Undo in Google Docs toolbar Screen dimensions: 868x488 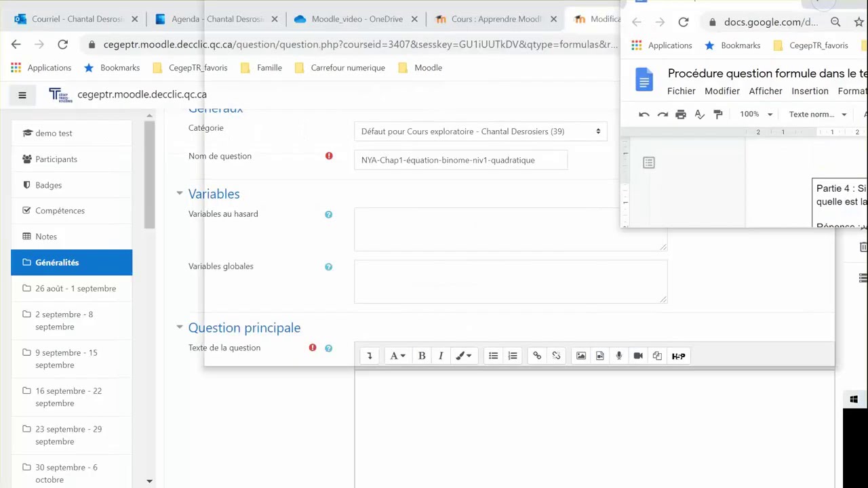tap(644, 115)
